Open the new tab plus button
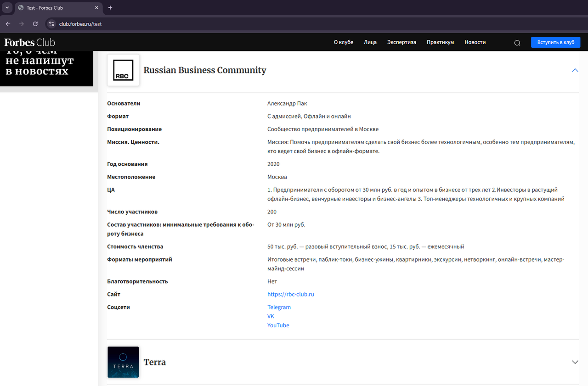Image resolution: width=588 pixels, height=386 pixels. pos(110,8)
